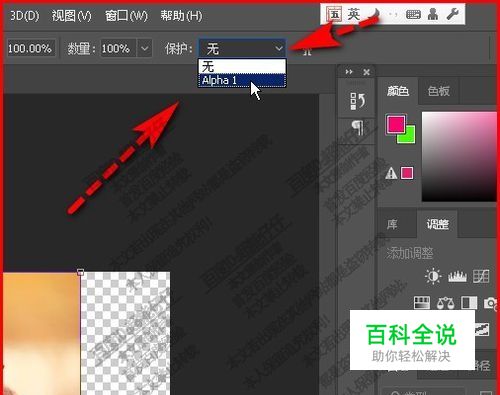Click the in-gamut replacement color swatch
The width and height of the screenshot is (500, 395).
pos(407,173)
